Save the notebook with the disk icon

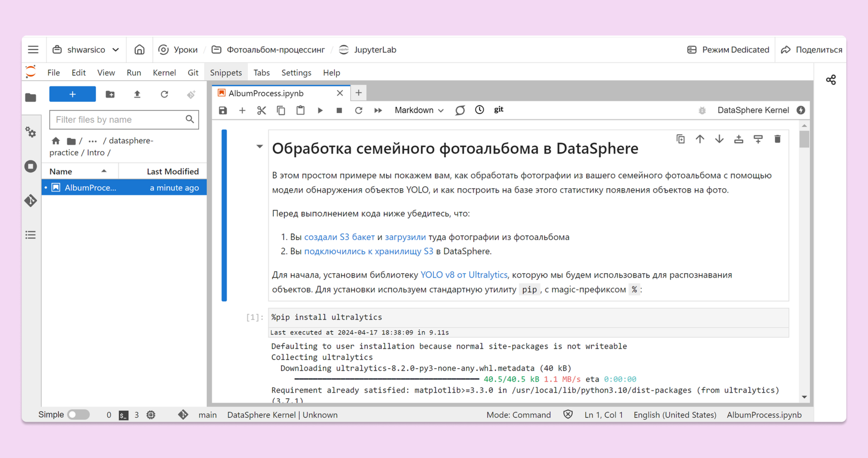[223, 111]
